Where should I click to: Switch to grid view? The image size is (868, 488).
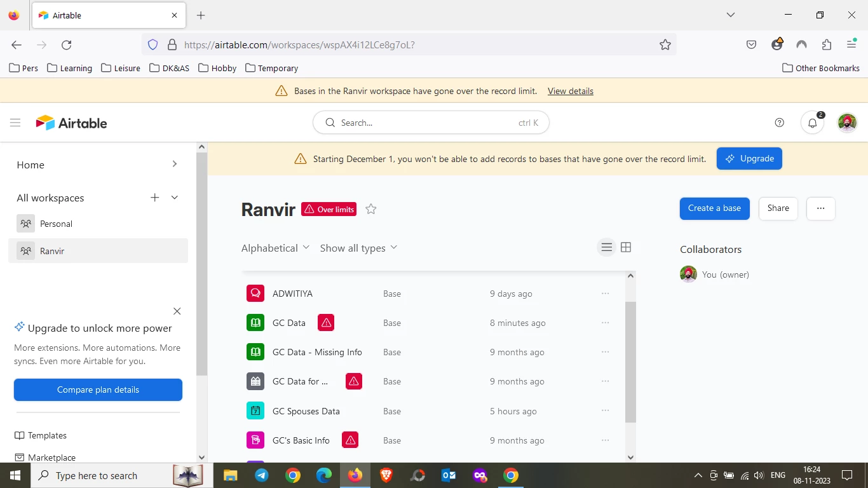click(x=626, y=247)
